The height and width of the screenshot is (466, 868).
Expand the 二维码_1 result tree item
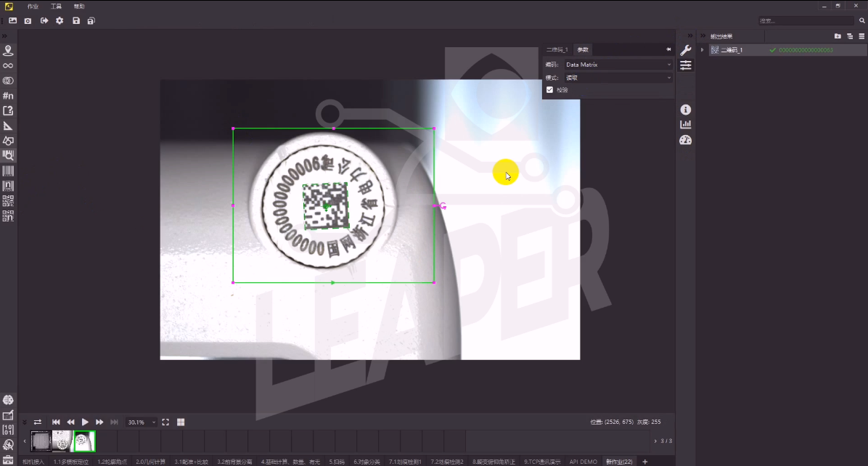(x=702, y=50)
